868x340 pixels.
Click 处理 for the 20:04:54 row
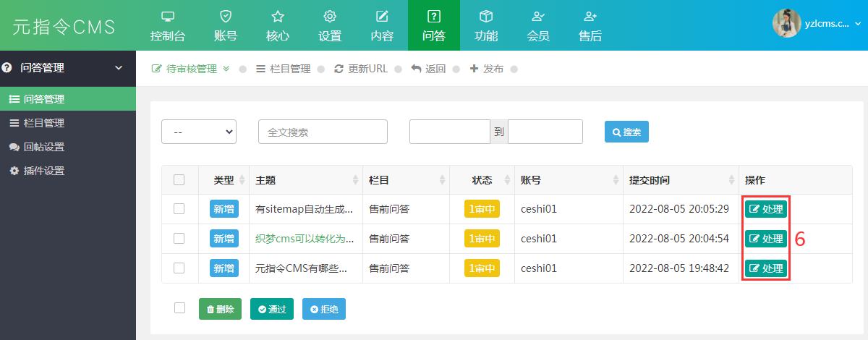tap(766, 239)
